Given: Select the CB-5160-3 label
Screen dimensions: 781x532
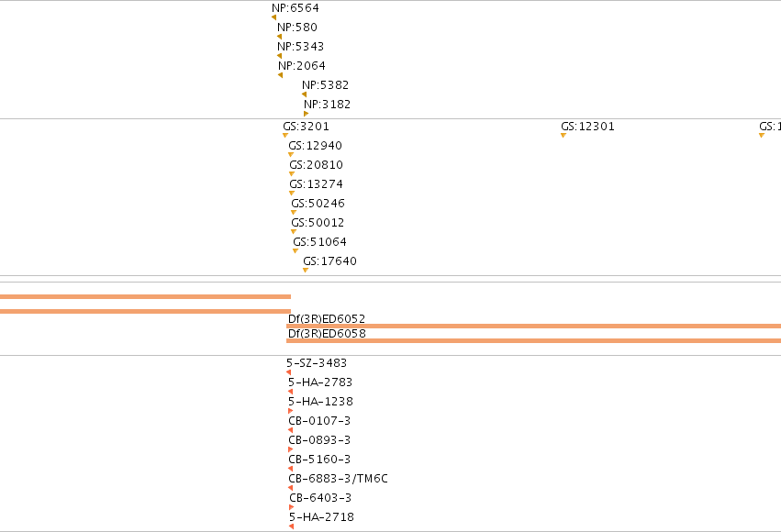Looking at the screenshot, I should (319, 460).
